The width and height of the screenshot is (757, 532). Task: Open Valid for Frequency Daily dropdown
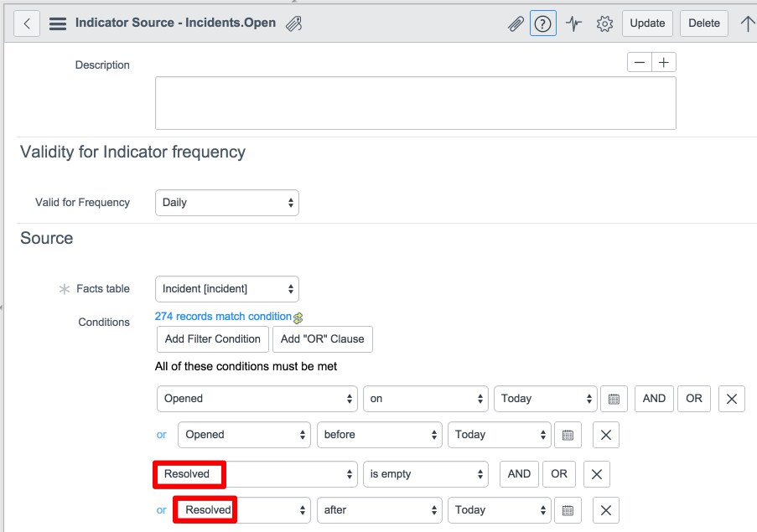(x=227, y=203)
